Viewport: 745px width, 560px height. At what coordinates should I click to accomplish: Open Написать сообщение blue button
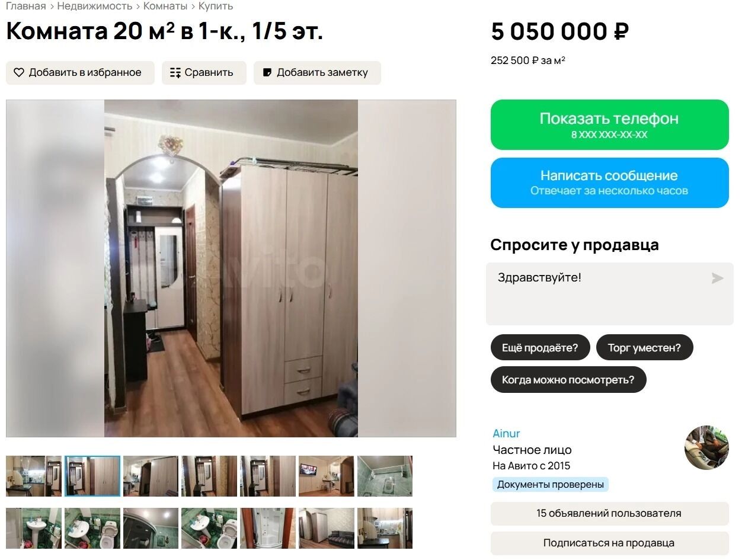609,183
